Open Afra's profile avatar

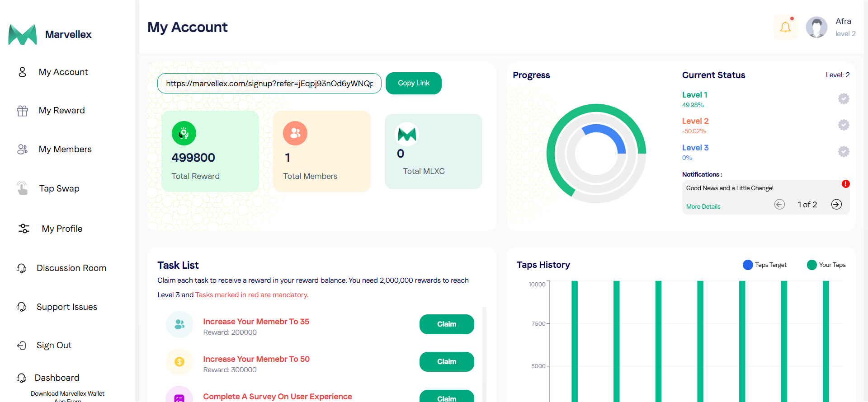click(816, 28)
